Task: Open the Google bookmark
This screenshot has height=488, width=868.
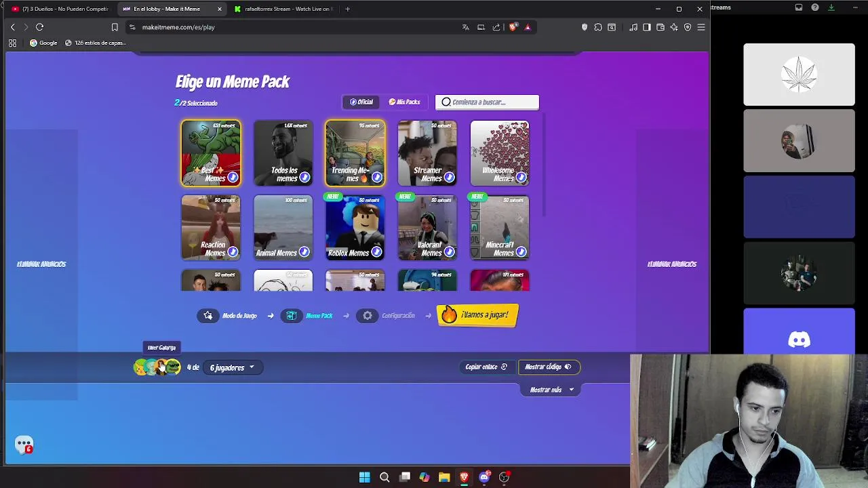Action: click(x=43, y=43)
